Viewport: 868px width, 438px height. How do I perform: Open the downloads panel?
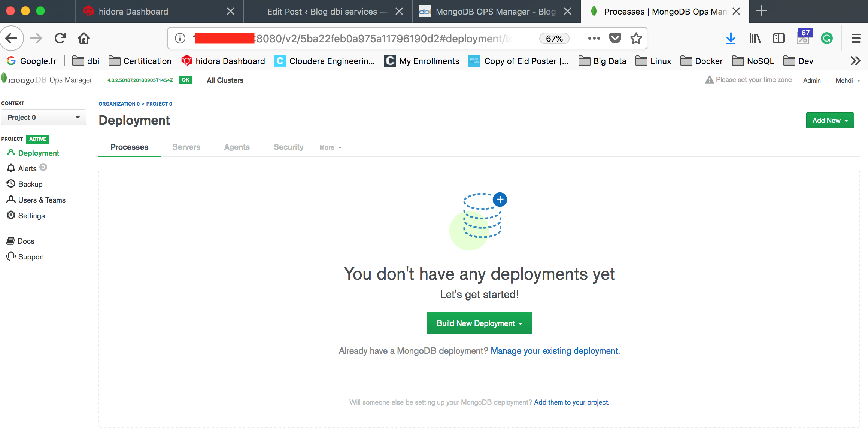click(731, 38)
